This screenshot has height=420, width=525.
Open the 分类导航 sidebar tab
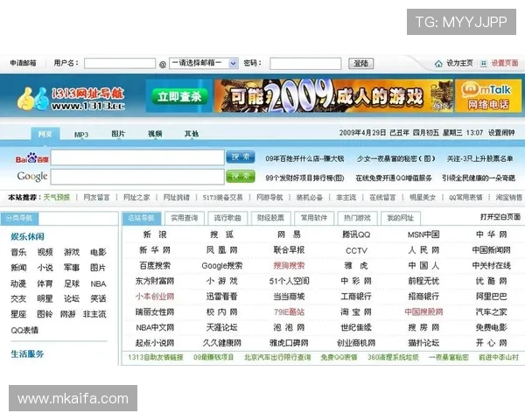[19, 219]
